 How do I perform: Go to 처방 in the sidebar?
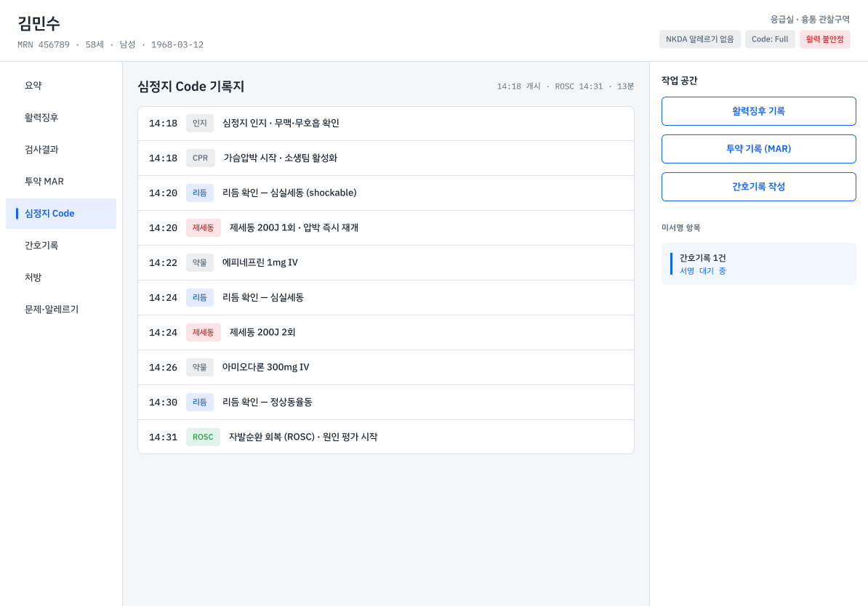click(61, 278)
